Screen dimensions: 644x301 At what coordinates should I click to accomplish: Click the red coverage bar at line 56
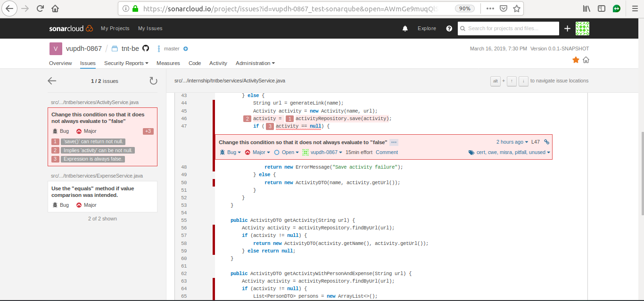214,228
